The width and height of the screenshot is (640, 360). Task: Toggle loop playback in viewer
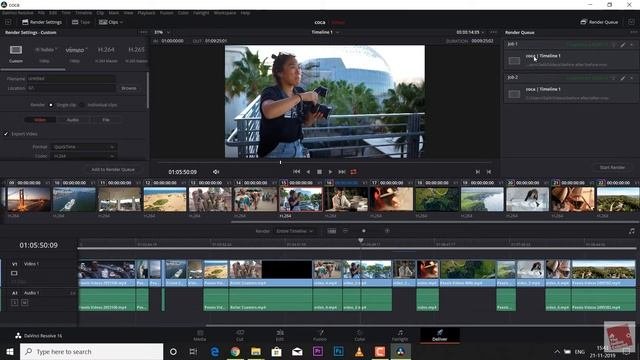pos(353,172)
